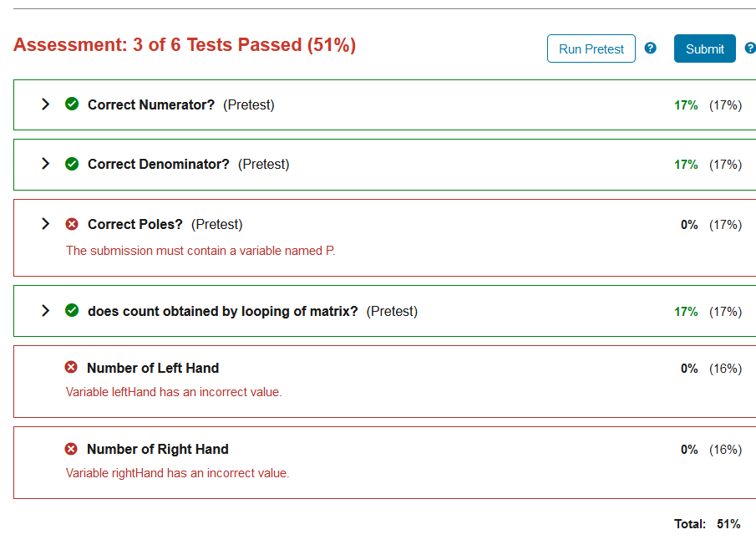Image resolution: width=756 pixels, height=550 pixels.
Task: Click the missing variable P error message
Action: [x=200, y=250]
